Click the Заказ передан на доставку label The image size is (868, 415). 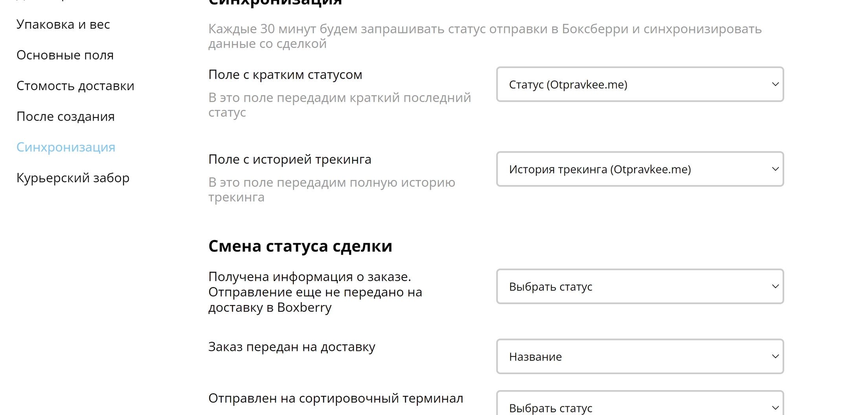pos(292,347)
